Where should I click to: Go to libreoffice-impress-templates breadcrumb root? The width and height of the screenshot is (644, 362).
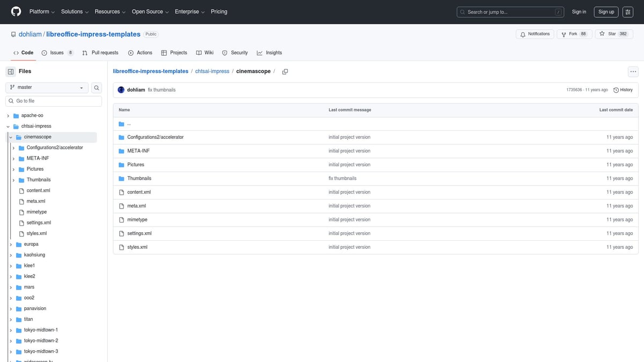pos(151,71)
